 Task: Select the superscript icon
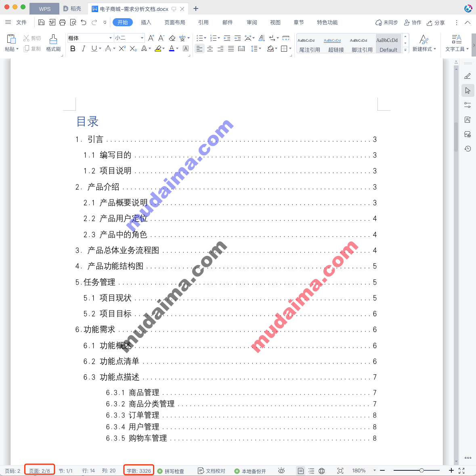coord(122,48)
